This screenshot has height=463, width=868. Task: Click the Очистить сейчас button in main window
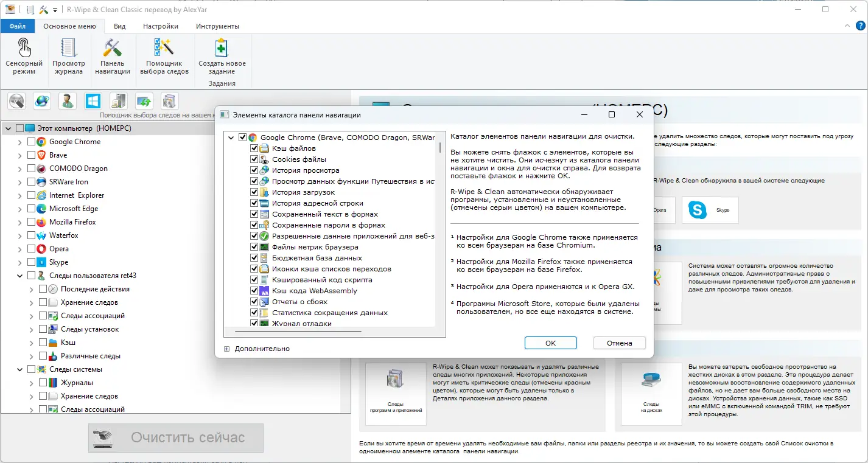(x=176, y=437)
